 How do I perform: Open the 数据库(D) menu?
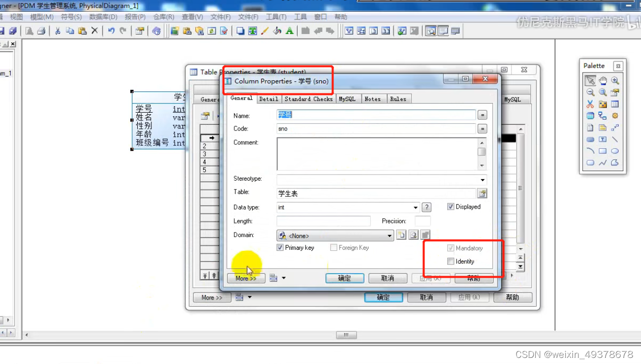[x=103, y=17]
